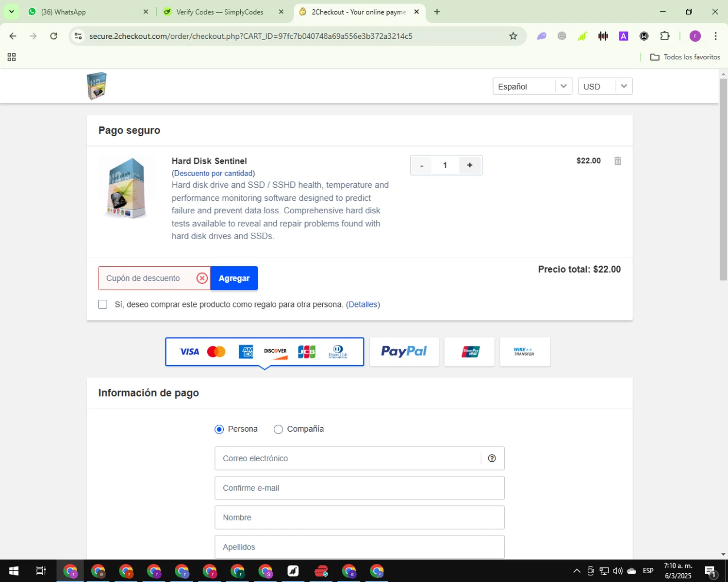Select the Compañía radio button

278,429
